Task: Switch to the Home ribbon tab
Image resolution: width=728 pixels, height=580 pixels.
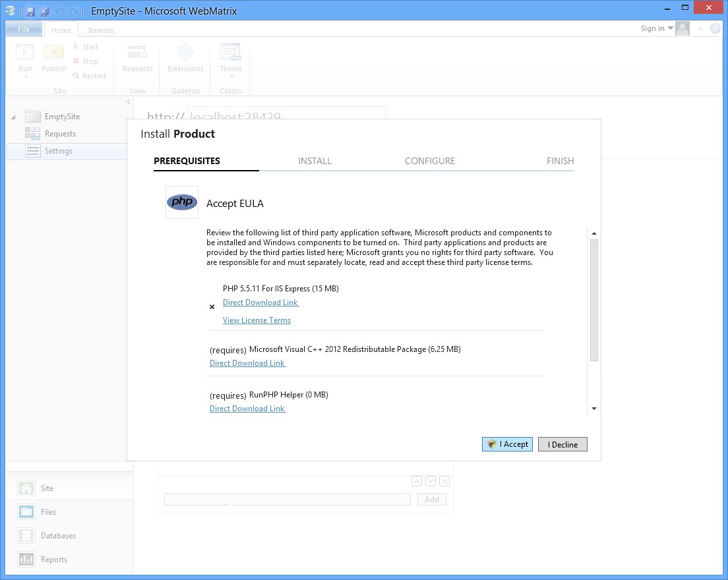Action: click(x=61, y=30)
